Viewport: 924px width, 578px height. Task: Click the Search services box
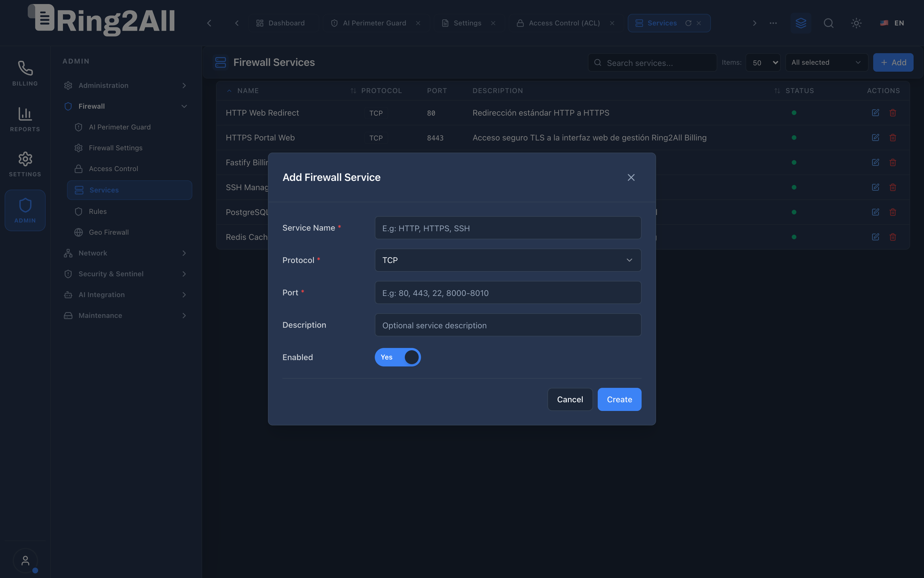pos(653,63)
